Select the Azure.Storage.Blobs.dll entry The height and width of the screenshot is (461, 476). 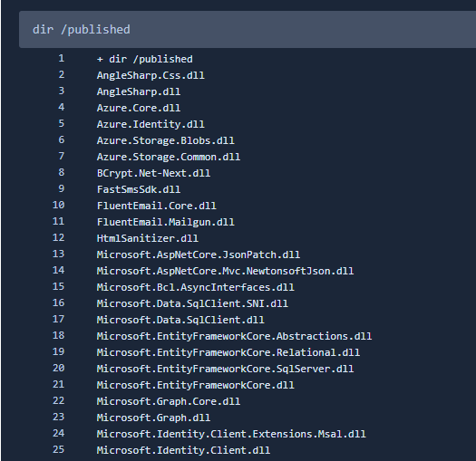pyautogui.click(x=165, y=140)
